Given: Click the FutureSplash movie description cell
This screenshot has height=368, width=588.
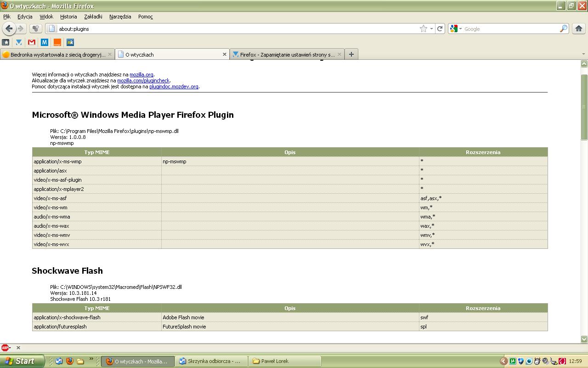Looking at the screenshot, I should click(290, 327).
